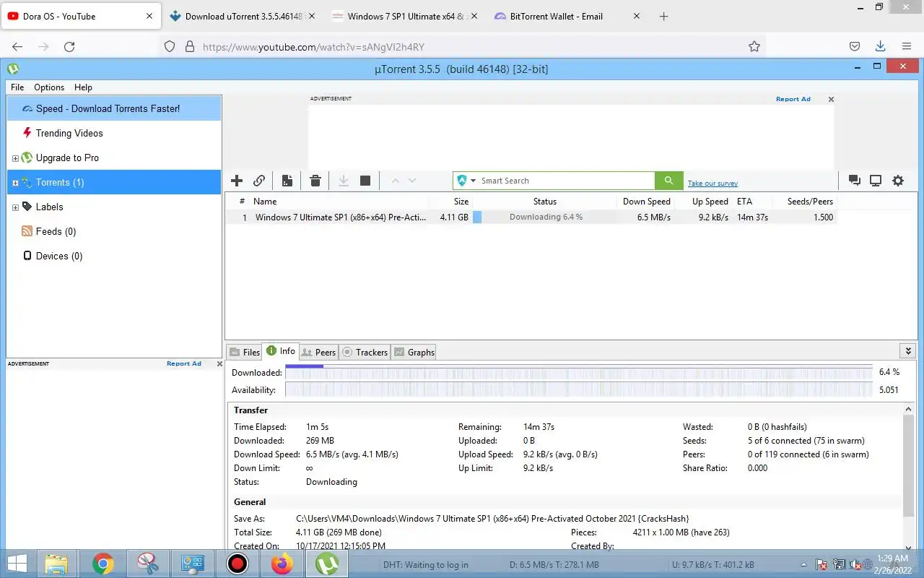Select Upgrade to Pro sidebar item

pyautogui.click(x=67, y=158)
